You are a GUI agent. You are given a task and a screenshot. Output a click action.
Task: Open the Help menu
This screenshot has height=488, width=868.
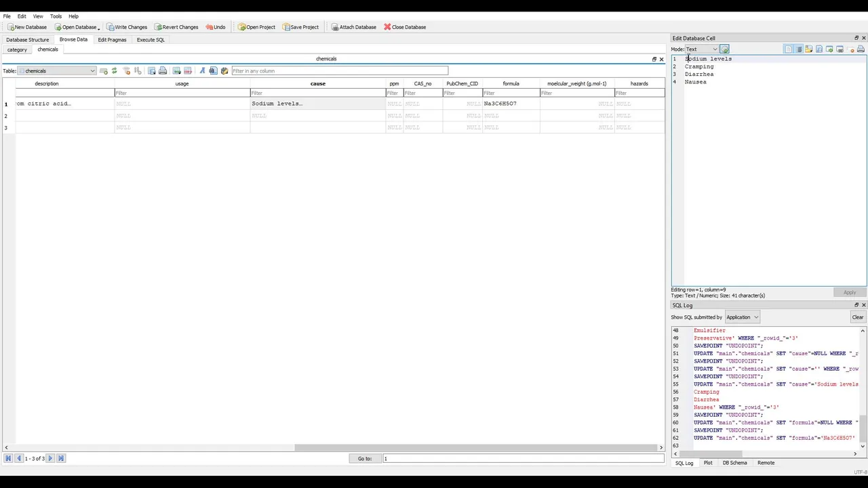[73, 16]
